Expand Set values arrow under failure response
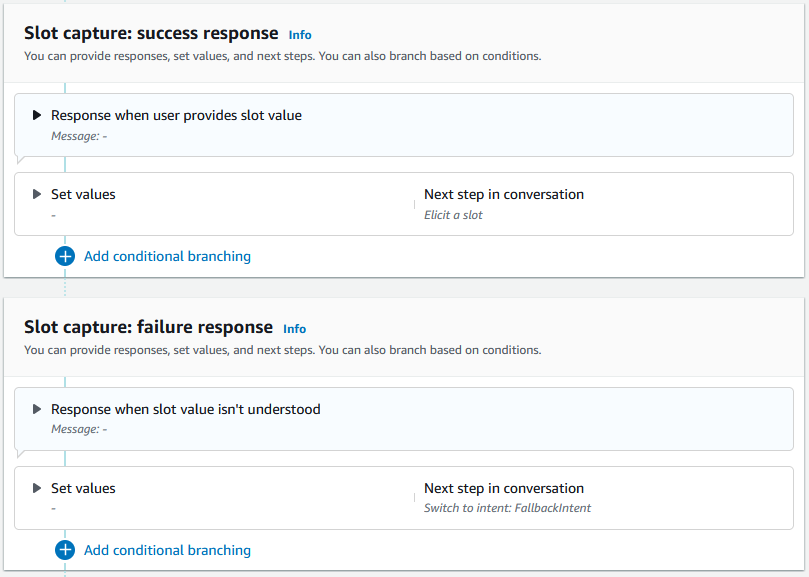This screenshot has height=577, width=809. pyautogui.click(x=37, y=488)
